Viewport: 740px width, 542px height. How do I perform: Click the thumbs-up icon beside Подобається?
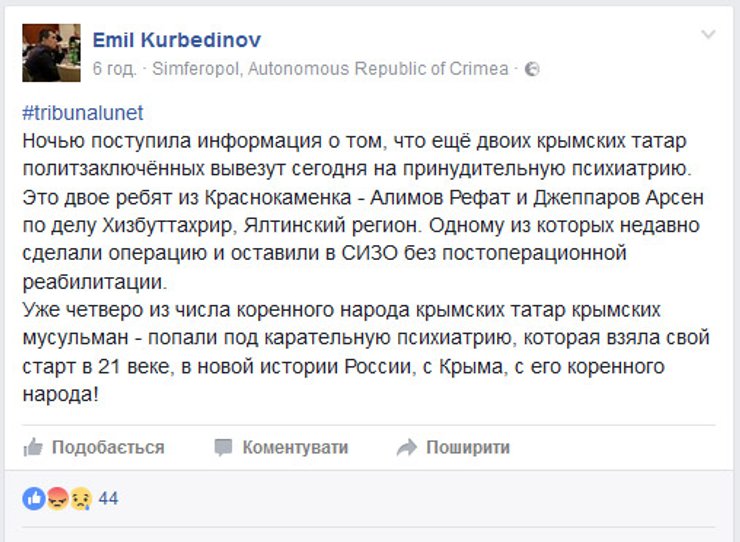pyautogui.click(x=33, y=447)
